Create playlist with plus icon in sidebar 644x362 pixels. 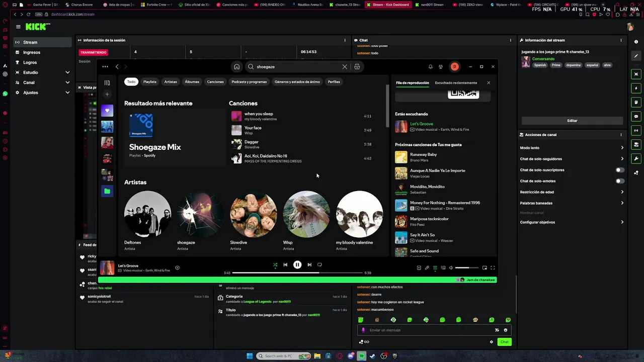click(x=107, y=94)
